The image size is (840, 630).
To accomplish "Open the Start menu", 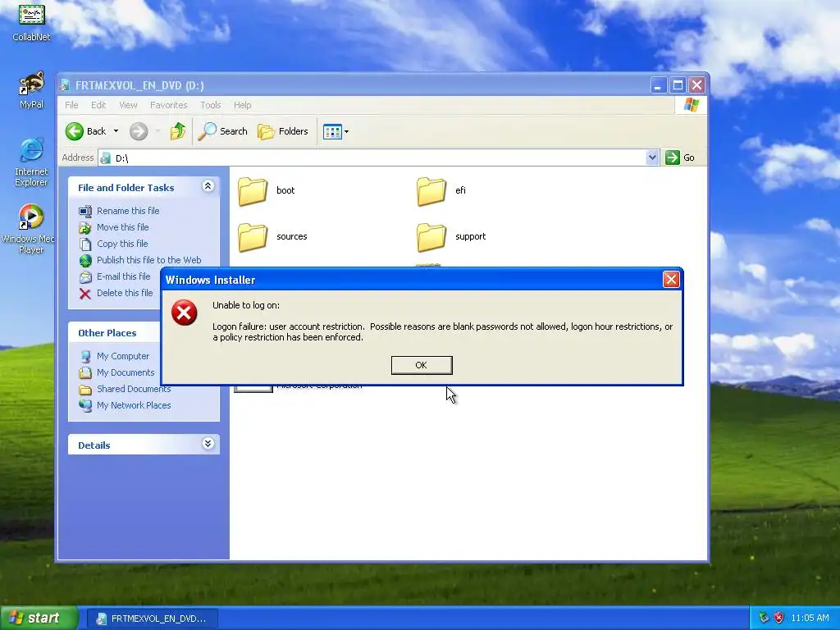I will pos(39,619).
